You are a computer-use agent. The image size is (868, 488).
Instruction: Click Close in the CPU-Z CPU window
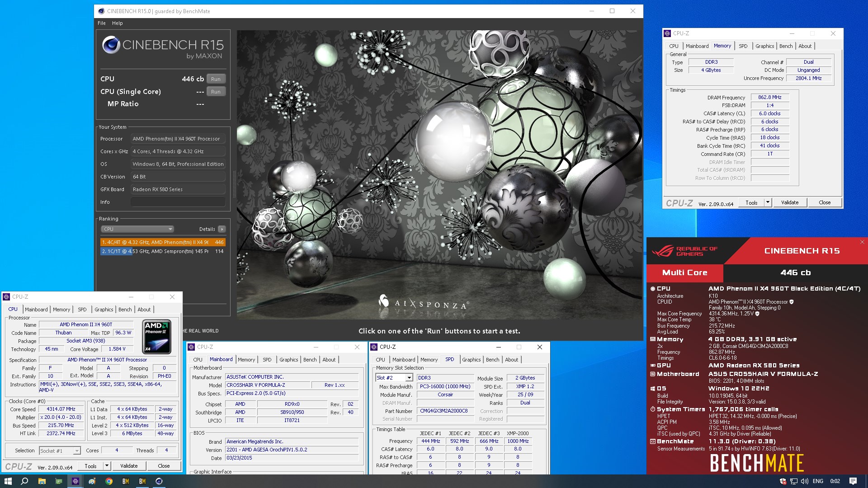pyautogui.click(x=164, y=466)
